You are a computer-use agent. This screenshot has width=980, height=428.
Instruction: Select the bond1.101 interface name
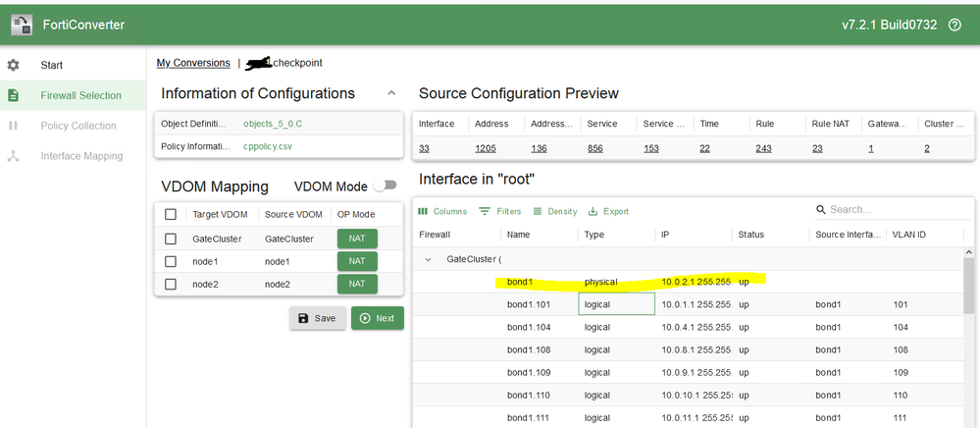[529, 304]
